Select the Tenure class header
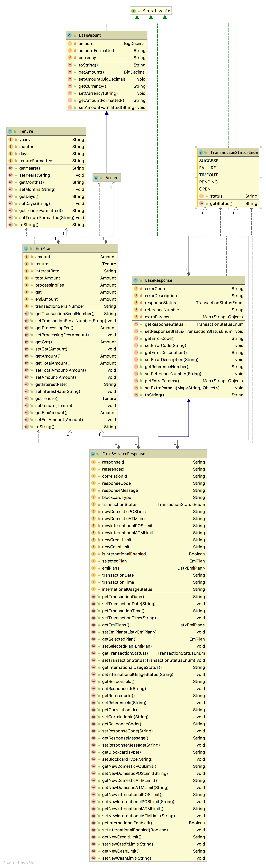Image resolution: width=266 pixels, height=868 pixels. coord(46,131)
